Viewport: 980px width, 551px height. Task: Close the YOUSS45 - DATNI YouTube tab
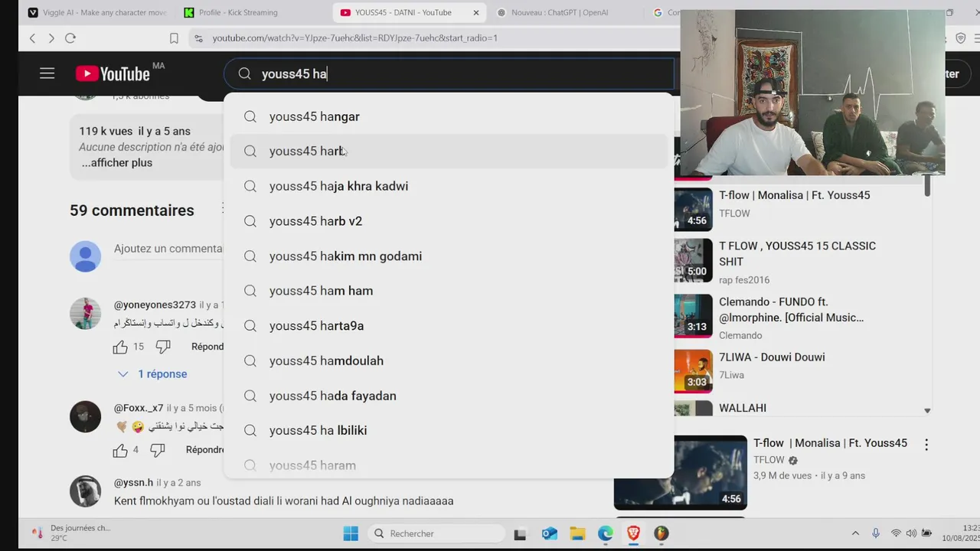click(475, 12)
